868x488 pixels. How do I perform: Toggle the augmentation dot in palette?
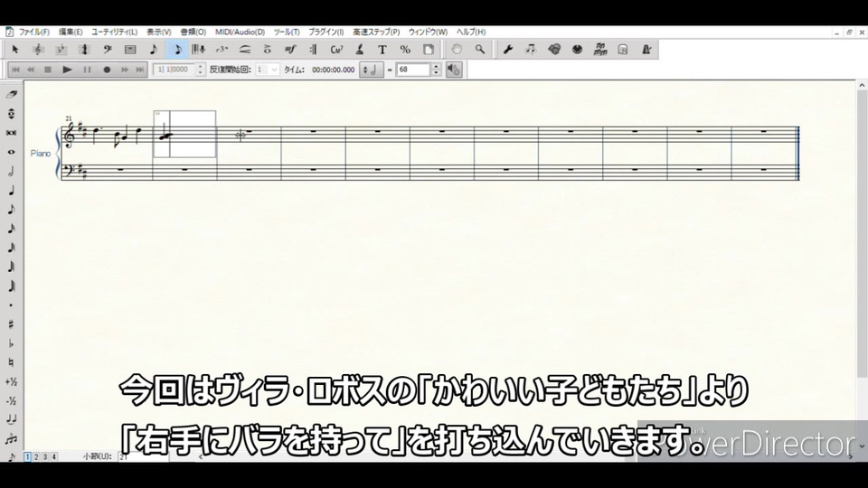[11, 305]
